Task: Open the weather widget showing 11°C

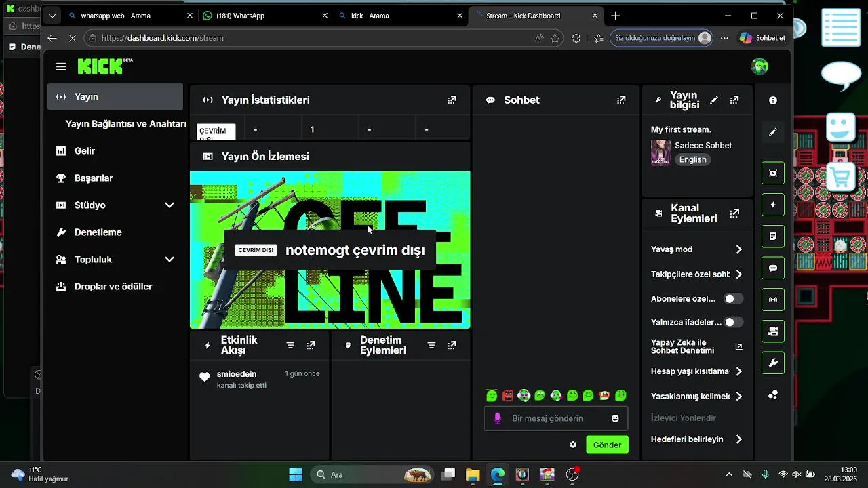Action: click(41, 474)
